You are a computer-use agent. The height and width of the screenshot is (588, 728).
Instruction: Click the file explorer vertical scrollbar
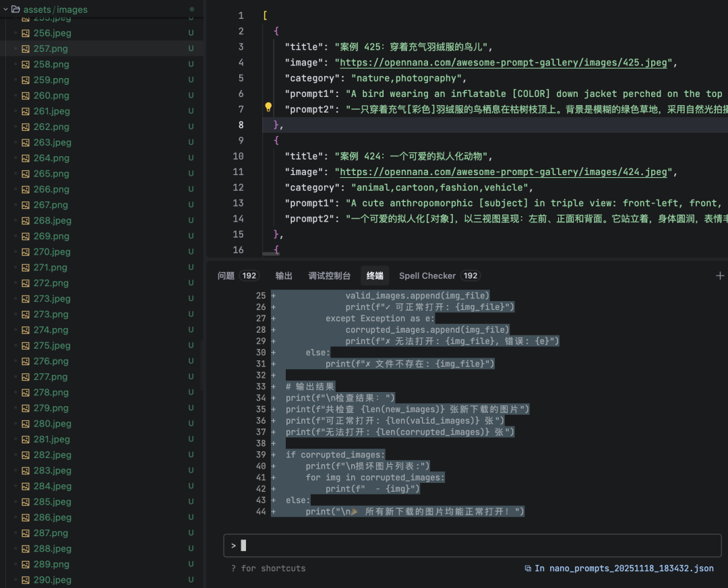[x=202, y=364]
